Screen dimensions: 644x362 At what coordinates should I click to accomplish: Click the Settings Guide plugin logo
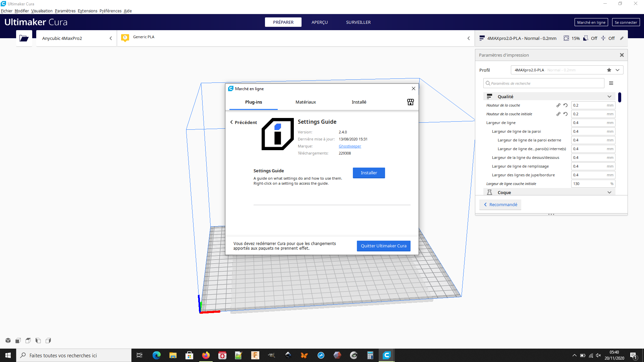(277, 134)
